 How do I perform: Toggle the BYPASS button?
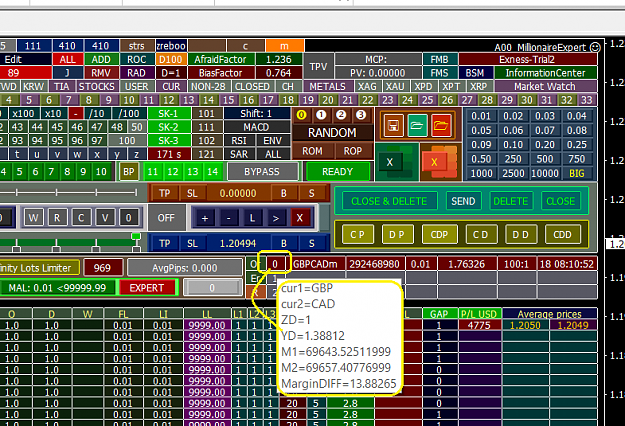point(262,172)
